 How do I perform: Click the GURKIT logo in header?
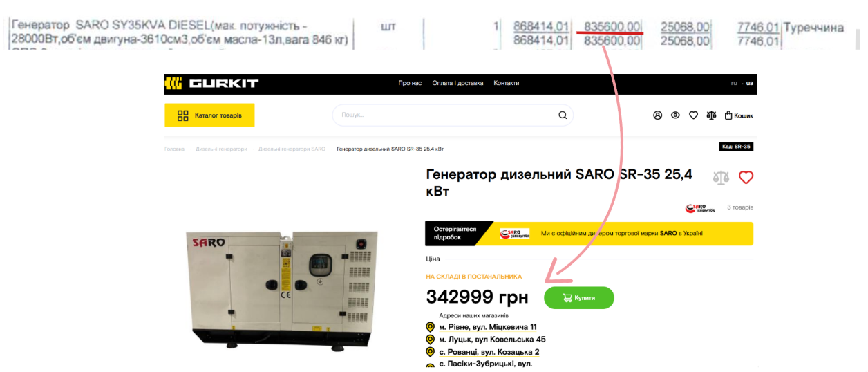(x=211, y=84)
